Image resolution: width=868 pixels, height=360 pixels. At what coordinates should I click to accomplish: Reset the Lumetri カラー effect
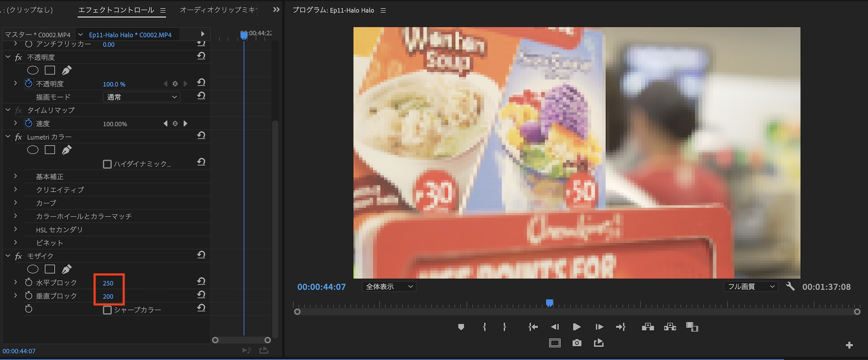point(201,136)
